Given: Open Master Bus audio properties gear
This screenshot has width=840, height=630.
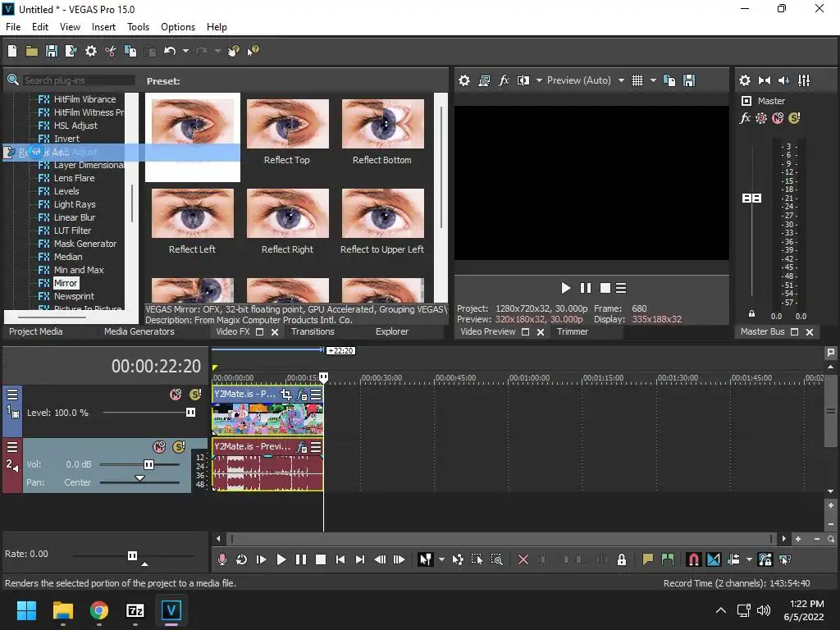Looking at the screenshot, I should point(745,80).
